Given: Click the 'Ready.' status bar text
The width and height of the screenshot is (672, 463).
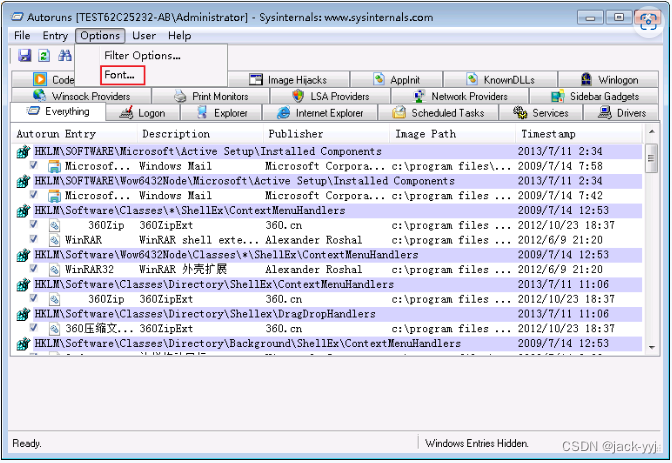Looking at the screenshot, I should 27,443.
